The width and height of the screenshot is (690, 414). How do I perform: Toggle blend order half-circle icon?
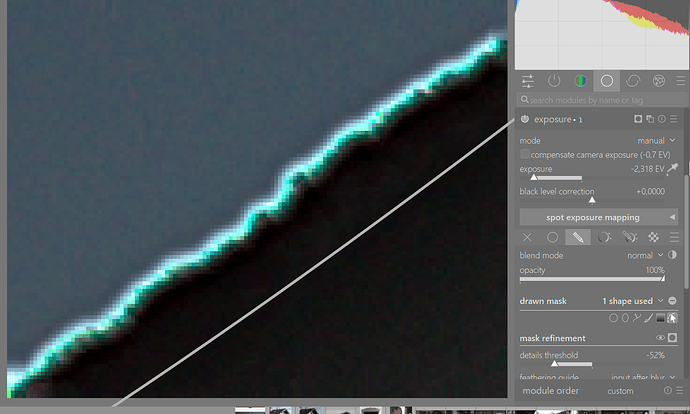point(672,255)
